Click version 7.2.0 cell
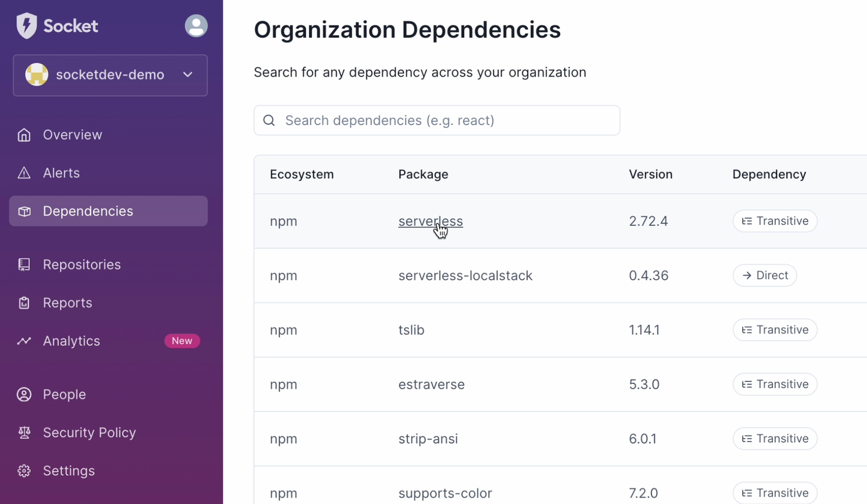Screen dimensions: 867x504 pyautogui.click(x=643, y=493)
